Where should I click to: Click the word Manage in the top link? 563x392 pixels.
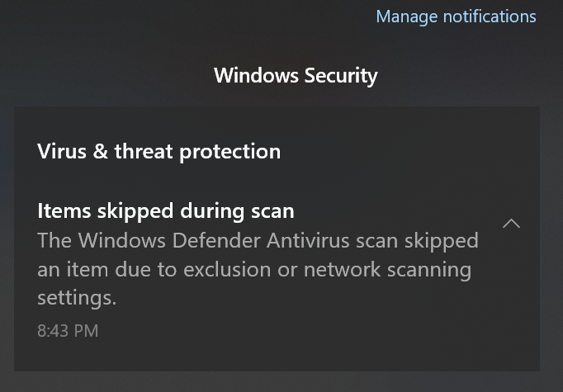tap(407, 17)
